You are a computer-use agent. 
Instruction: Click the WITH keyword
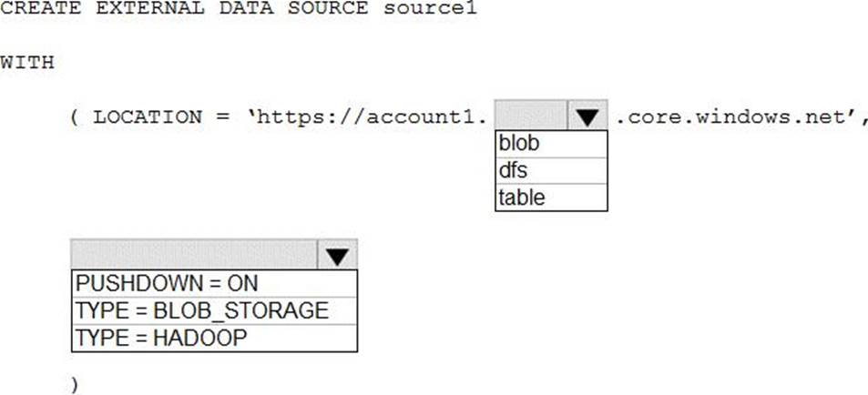point(26,63)
